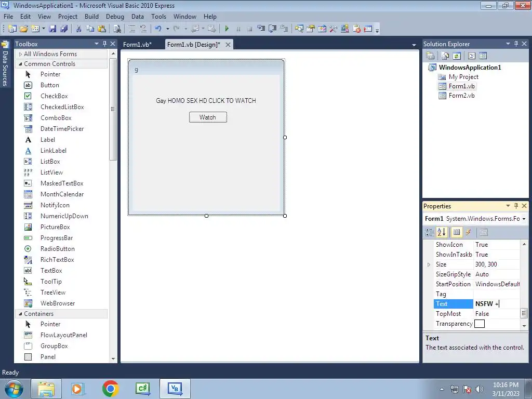Open Google Chrome from the taskbar
This screenshot has width=532, height=399.
110,389
